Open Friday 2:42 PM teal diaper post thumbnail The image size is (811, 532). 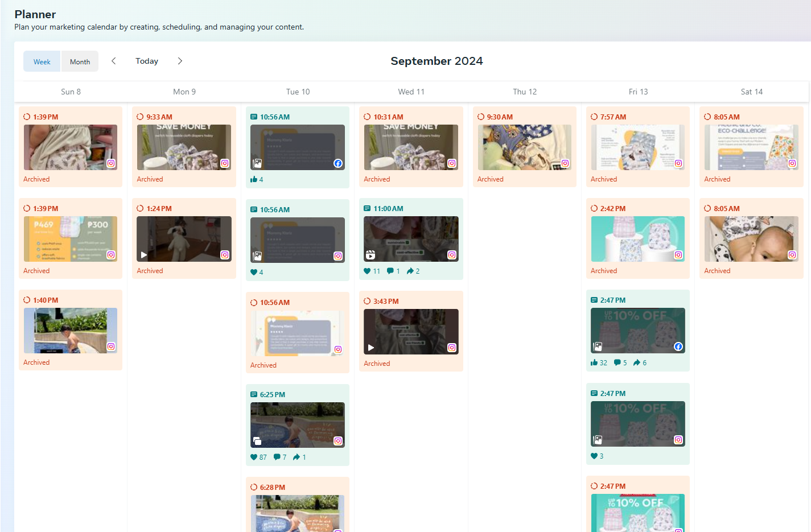click(x=638, y=239)
